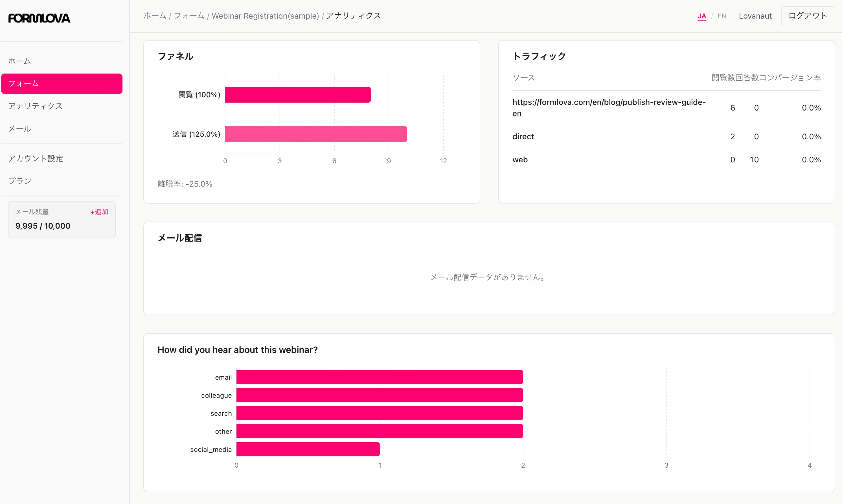Click the 送信 bar in the funnel chart
Viewport: 842px width, 504px height.
[x=315, y=134]
